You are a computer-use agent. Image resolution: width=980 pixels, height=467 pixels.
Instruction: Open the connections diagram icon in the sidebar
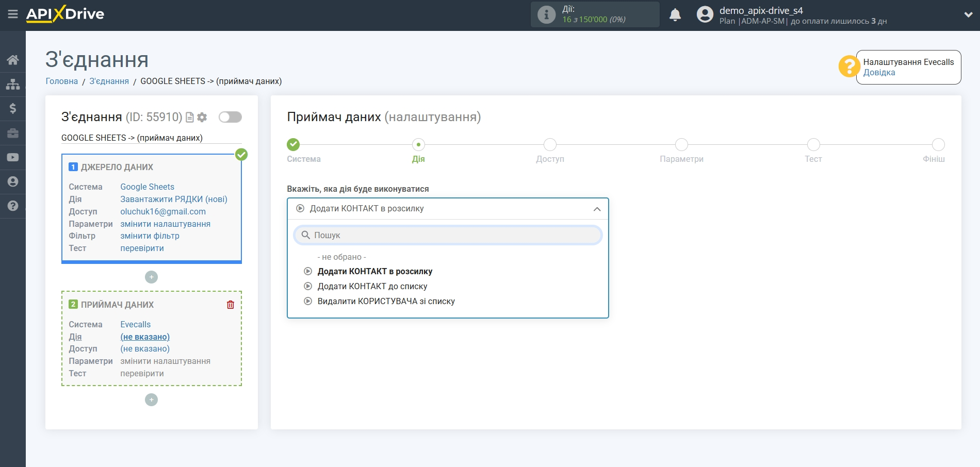13,84
